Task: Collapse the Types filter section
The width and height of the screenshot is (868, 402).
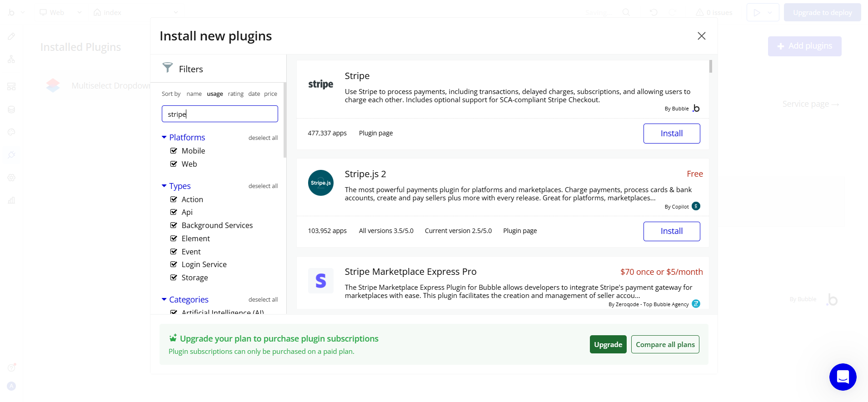Action: 164,186
